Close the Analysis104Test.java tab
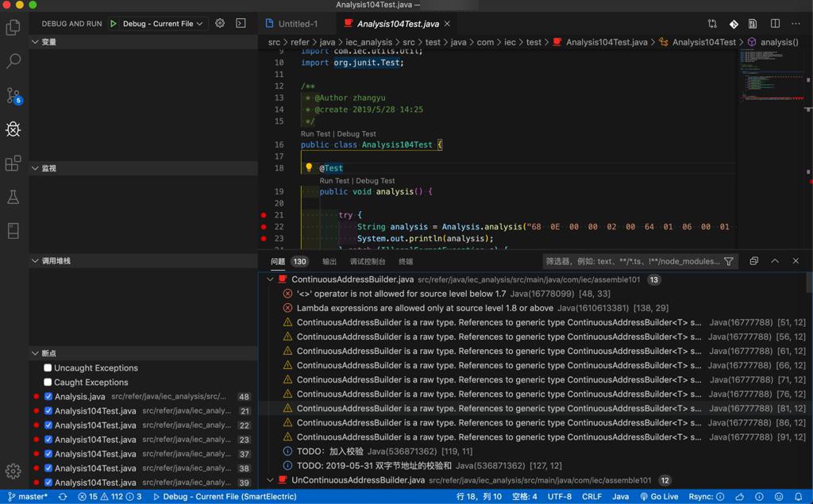The width and height of the screenshot is (813, 504). coord(447,24)
